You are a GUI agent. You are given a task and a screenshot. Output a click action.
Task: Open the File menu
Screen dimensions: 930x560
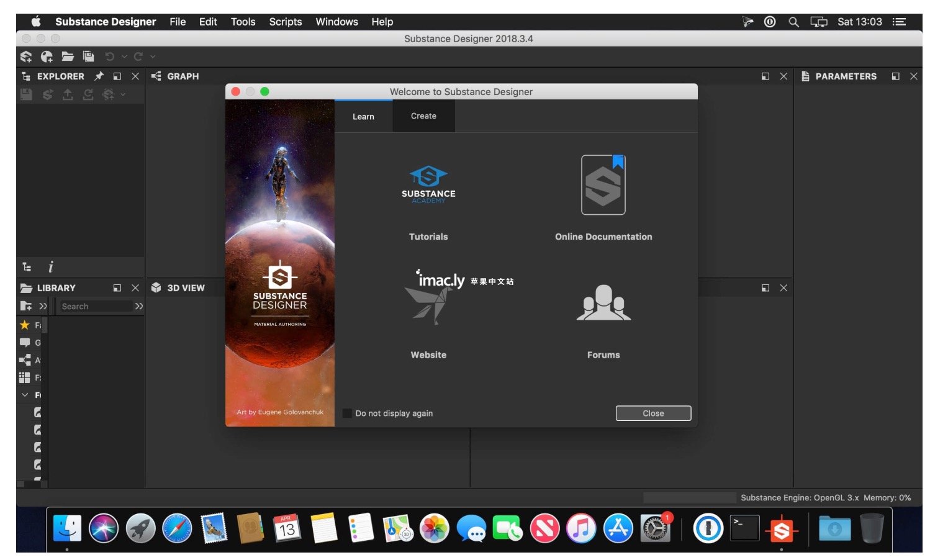tap(178, 22)
